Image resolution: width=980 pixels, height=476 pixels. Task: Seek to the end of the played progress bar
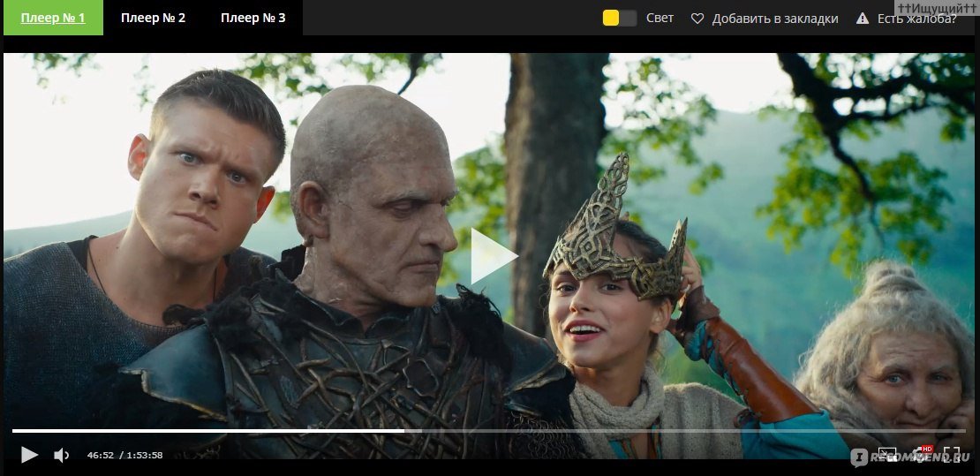pos(403,431)
